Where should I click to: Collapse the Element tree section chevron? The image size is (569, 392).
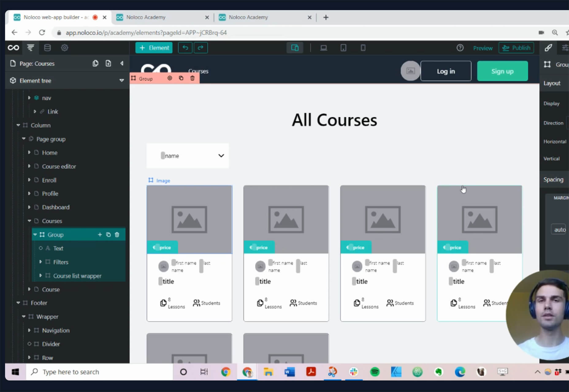[x=121, y=81]
